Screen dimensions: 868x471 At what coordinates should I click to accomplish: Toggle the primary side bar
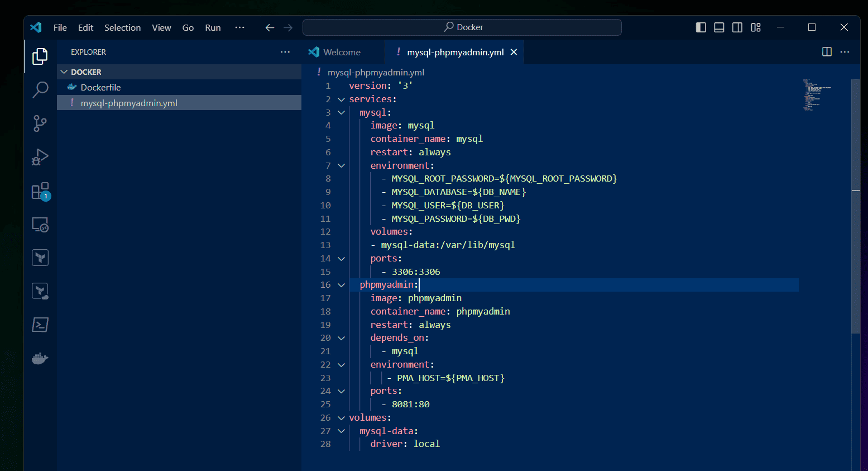coord(701,27)
